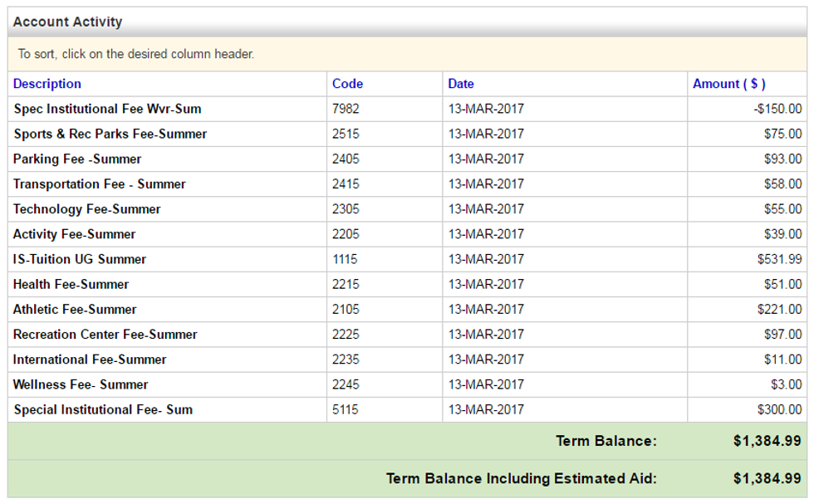The image size is (814, 504).
Task: Select the Health Fee-Summer description
Action: click(71, 284)
